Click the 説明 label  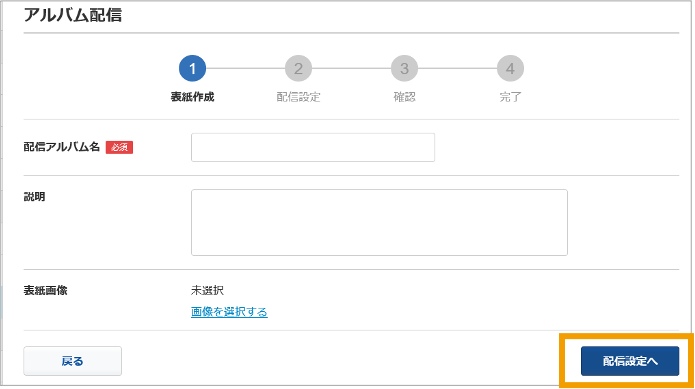(x=34, y=196)
